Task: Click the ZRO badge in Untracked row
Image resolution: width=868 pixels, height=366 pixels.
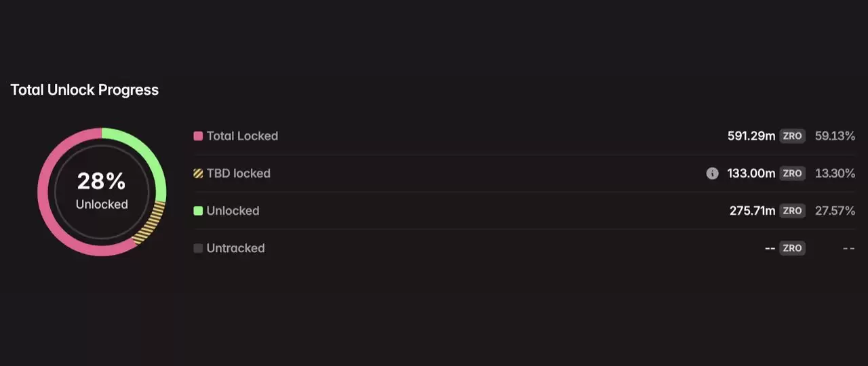Action: click(792, 248)
